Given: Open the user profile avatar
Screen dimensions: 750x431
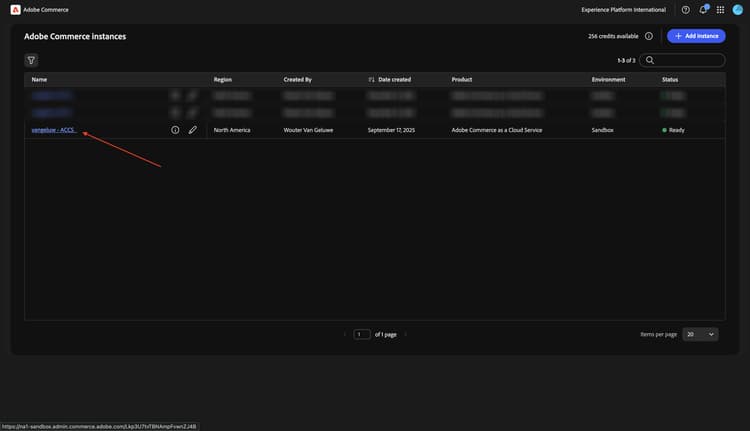Looking at the screenshot, I should 738,10.
